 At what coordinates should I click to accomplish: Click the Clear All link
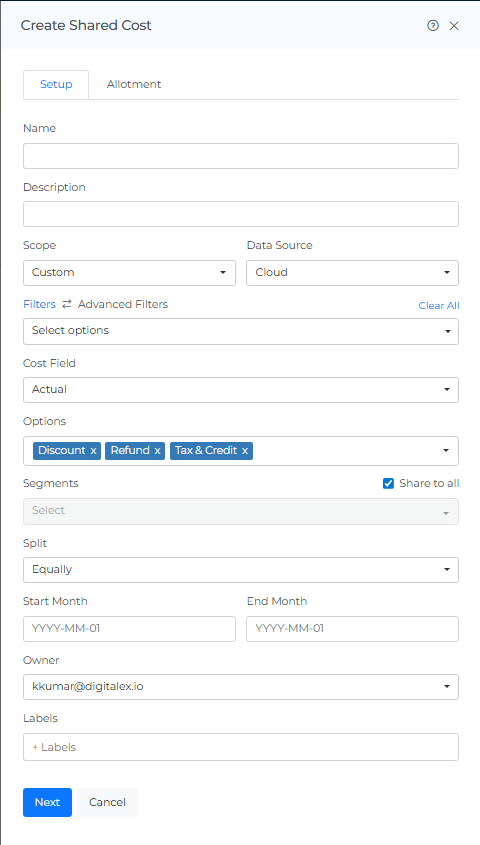[x=439, y=306]
